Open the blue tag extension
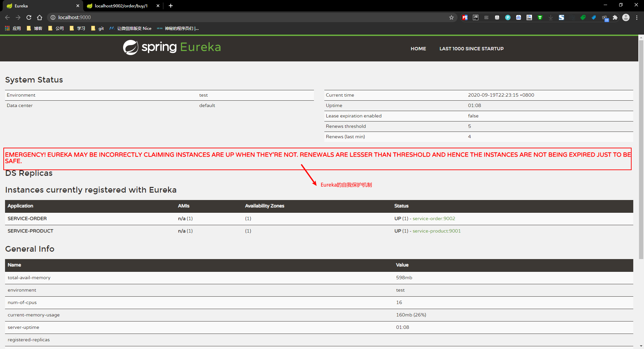The width and height of the screenshot is (644, 349). click(x=594, y=17)
